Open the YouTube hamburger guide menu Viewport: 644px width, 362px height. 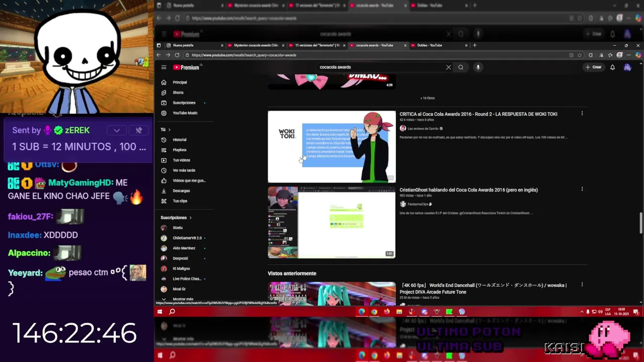click(x=164, y=67)
